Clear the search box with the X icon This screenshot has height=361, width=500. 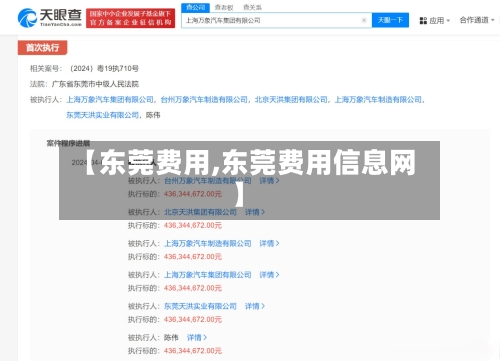pyautogui.click(x=364, y=20)
